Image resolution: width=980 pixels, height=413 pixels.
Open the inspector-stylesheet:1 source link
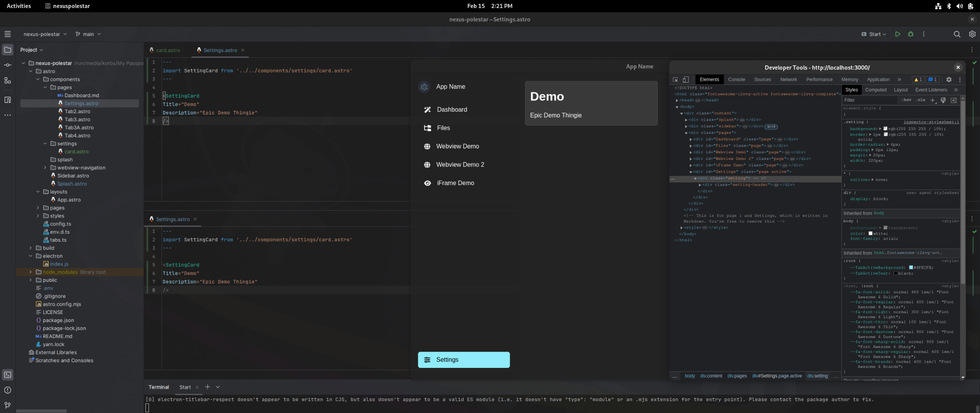point(931,122)
